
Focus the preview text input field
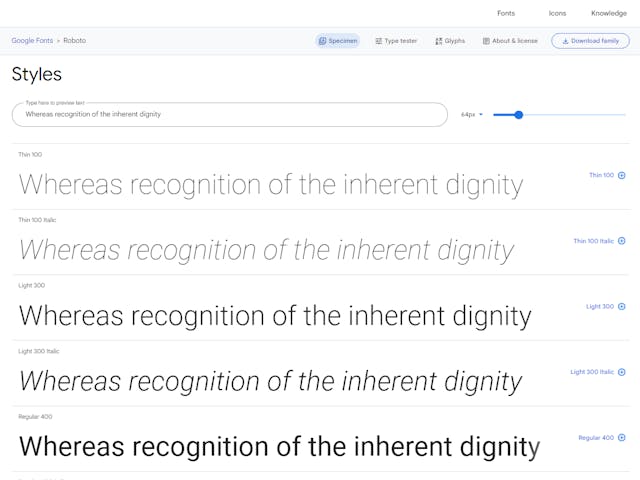(x=230, y=114)
